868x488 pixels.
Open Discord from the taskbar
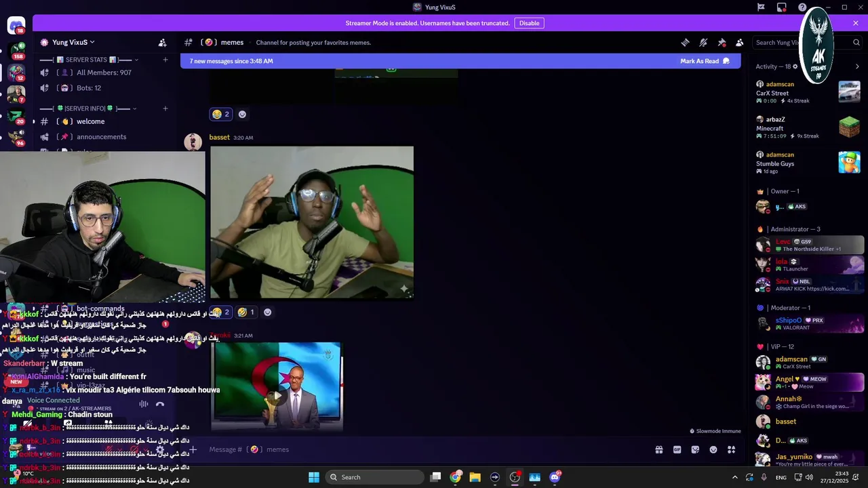(555, 477)
